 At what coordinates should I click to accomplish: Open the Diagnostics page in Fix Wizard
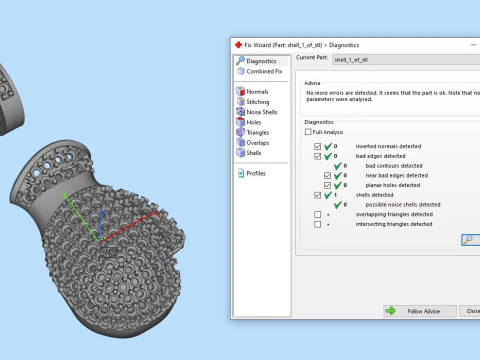(257, 61)
